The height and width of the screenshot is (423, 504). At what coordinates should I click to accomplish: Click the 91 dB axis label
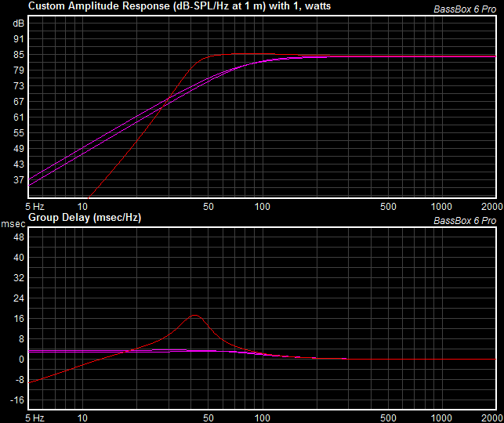pos(19,39)
